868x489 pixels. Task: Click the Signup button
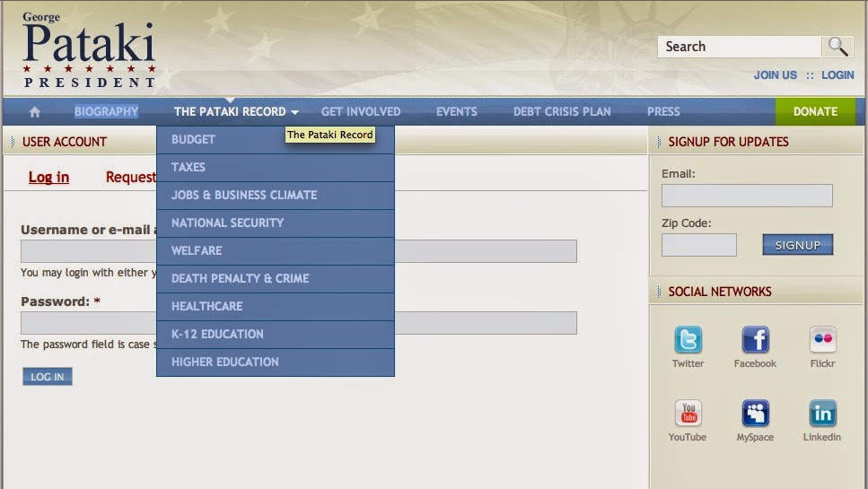[x=797, y=245]
